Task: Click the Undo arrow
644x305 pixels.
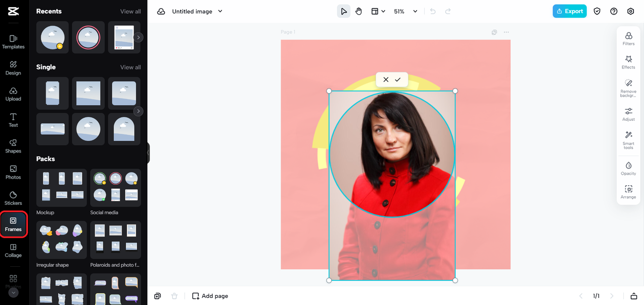Action: 433,11
